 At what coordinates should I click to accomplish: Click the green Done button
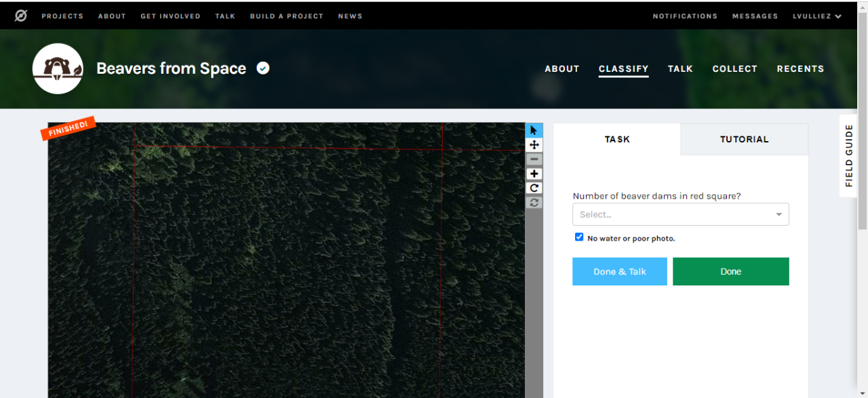pyautogui.click(x=731, y=271)
